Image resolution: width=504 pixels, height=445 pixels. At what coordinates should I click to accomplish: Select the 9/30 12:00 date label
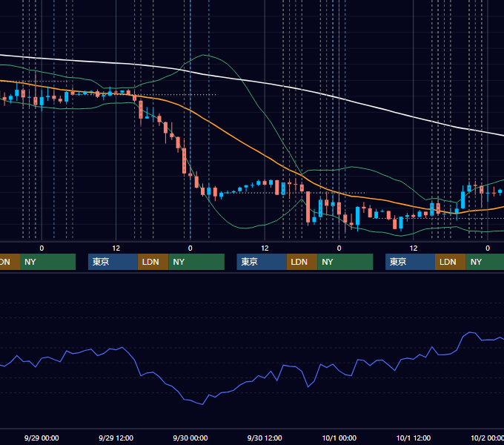(x=265, y=438)
